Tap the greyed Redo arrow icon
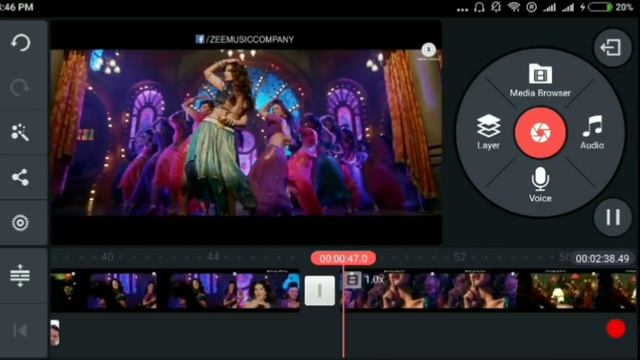The width and height of the screenshot is (640, 360). pyautogui.click(x=20, y=87)
